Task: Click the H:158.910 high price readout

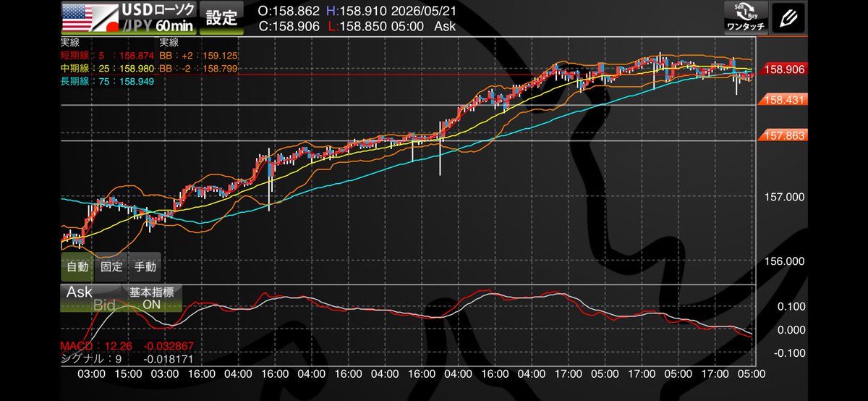Action: pos(357,12)
